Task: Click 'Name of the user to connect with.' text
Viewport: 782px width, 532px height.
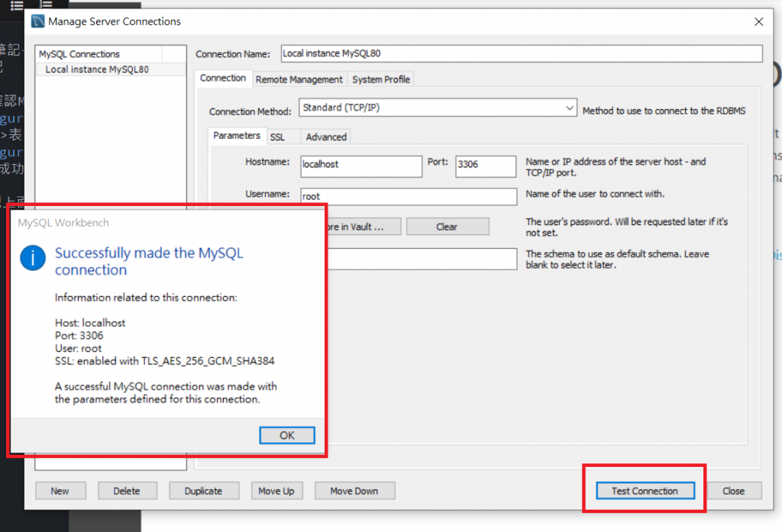Action: coord(595,193)
